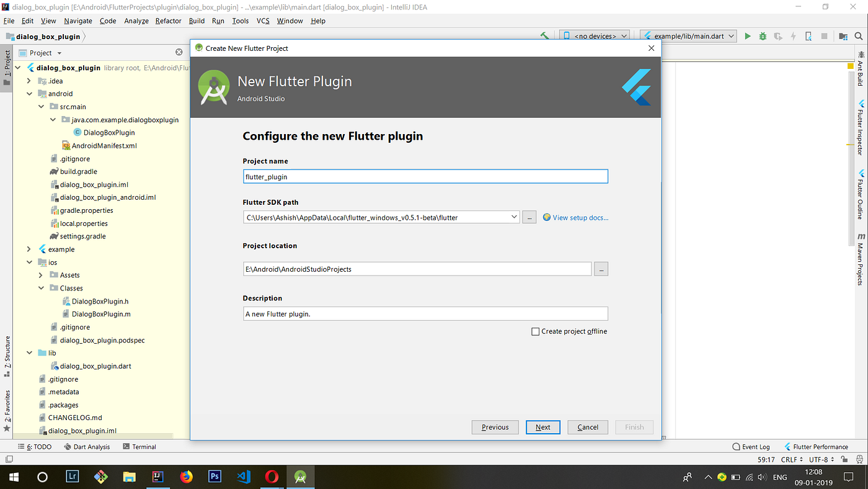The height and width of the screenshot is (489, 868).
Task: Click the Project name input field
Action: (x=425, y=176)
